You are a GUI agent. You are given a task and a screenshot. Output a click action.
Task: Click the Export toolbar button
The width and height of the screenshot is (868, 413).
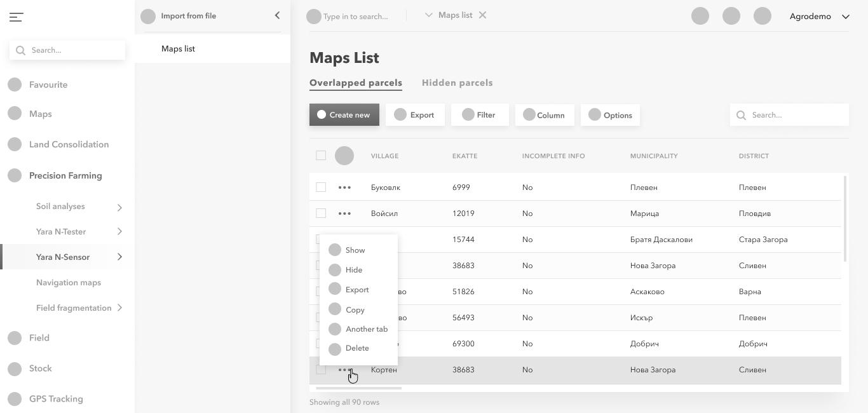[415, 115]
